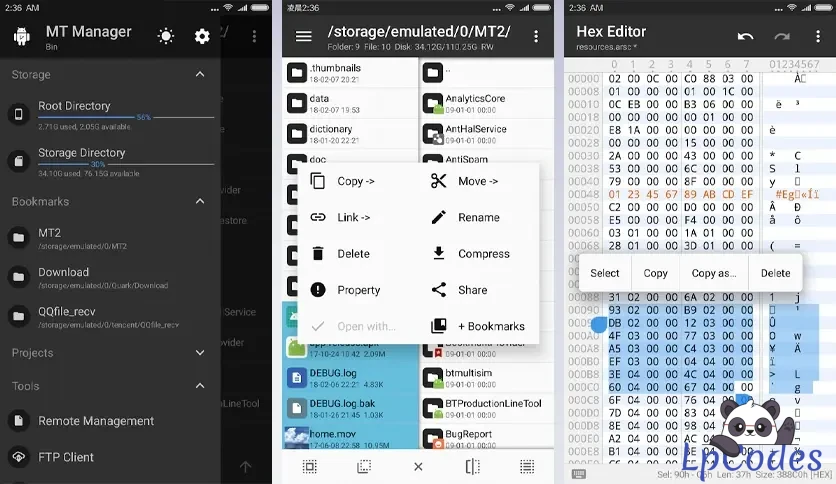Tap the split-pane icon in bottom toolbar

click(472, 467)
